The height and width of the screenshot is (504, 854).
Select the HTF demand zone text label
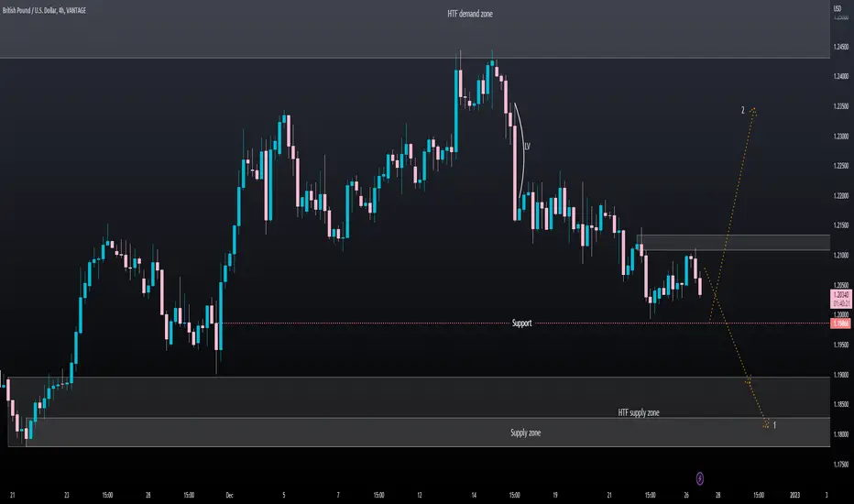(x=470, y=14)
